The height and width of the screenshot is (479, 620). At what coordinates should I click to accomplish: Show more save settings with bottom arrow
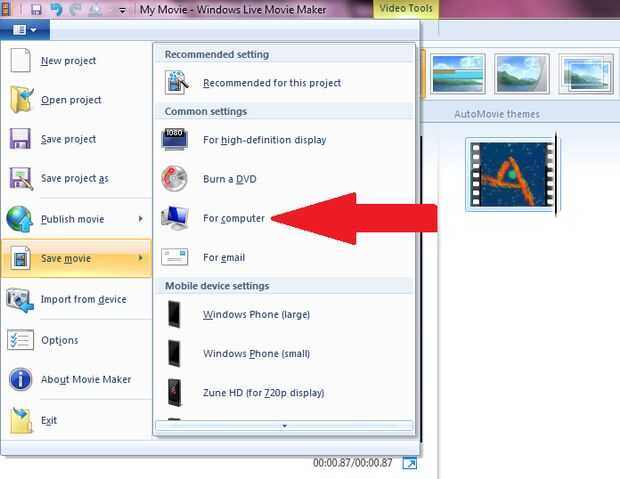[284, 426]
